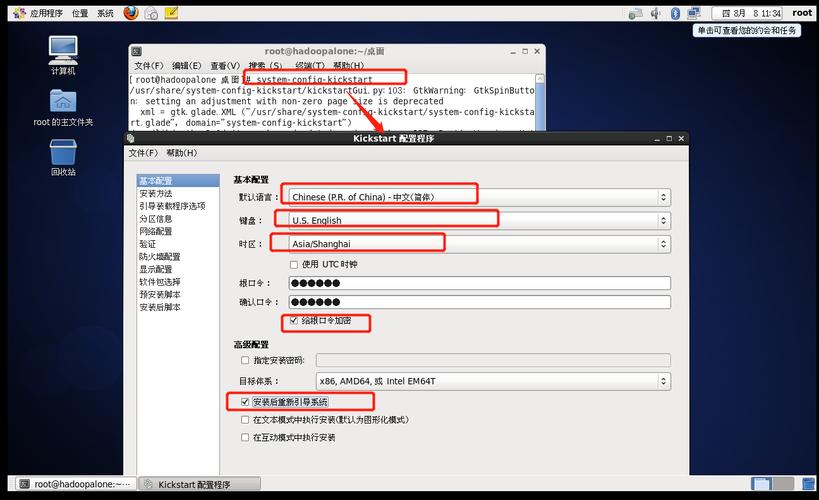Switch to root@hadoopalone taskbar button
This screenshot has width=819, height=500.
[76, 484]
